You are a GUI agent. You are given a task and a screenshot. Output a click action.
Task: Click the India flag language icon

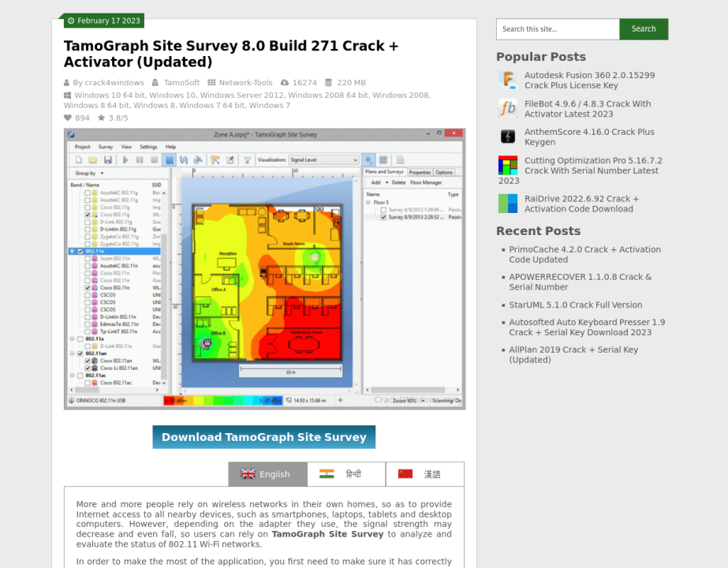pyautogui.click(x=327, y=474)
